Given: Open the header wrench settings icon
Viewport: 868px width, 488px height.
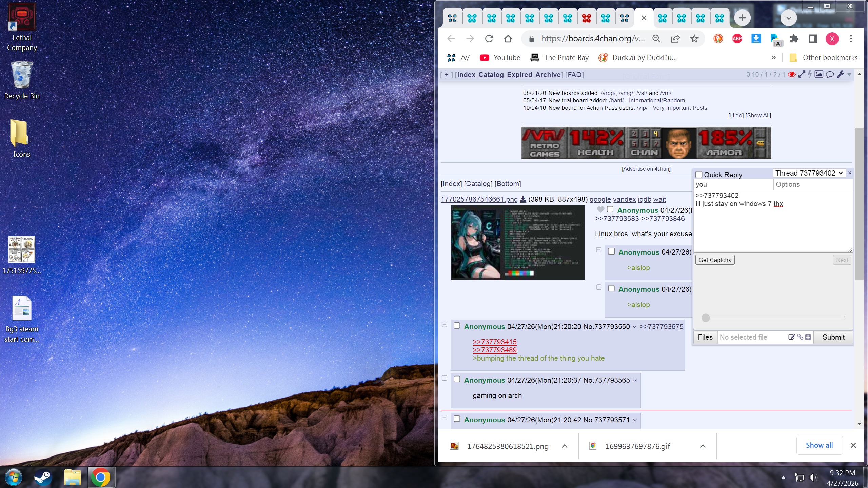Looking at the screenshot, I should tap(840, 74).
